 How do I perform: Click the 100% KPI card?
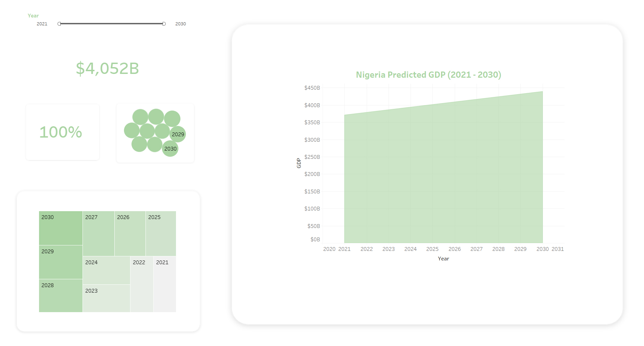tap(63, 132)
